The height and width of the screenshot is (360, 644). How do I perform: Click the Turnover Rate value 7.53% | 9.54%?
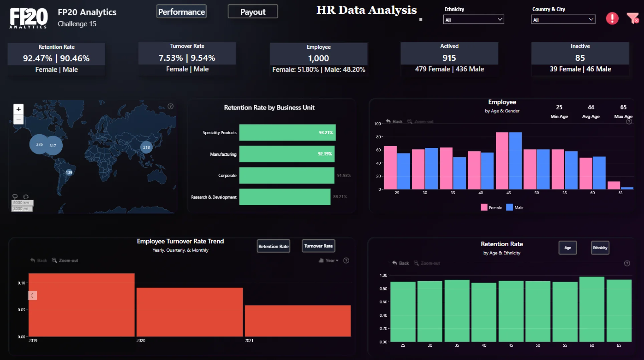[x=187, y=58]
